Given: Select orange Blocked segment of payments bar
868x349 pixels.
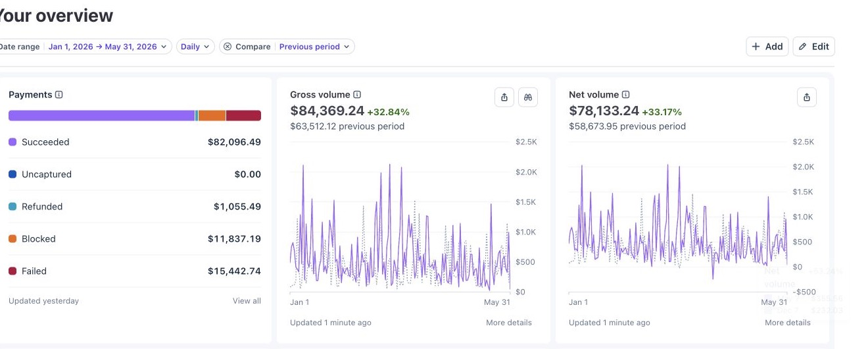Looking at the screenshot, I should [x=212, y=116].
